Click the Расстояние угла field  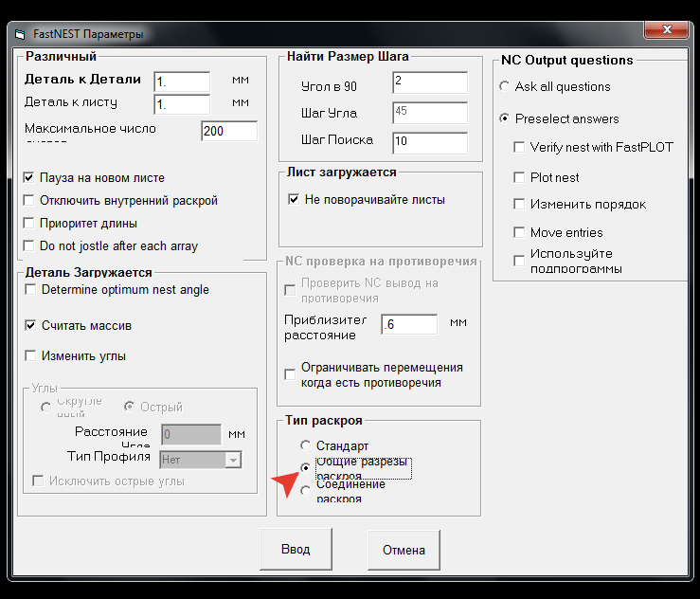pyautogui.click(x=190, y=434)
